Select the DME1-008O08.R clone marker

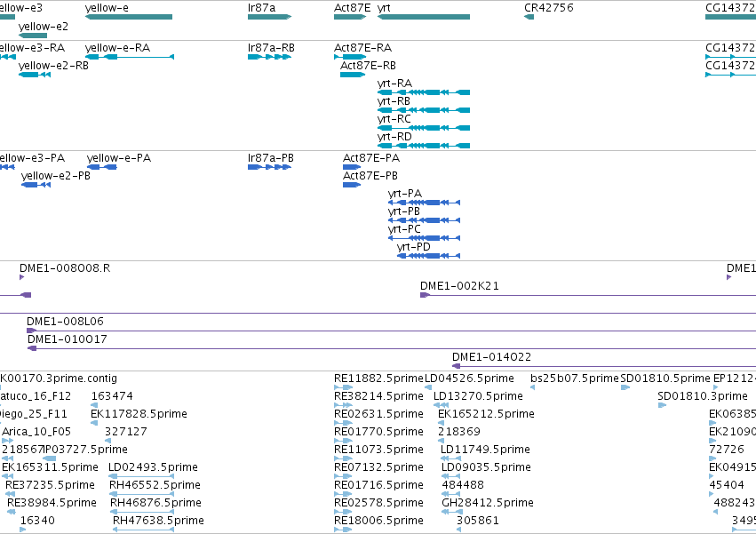(x=21, y=277)
